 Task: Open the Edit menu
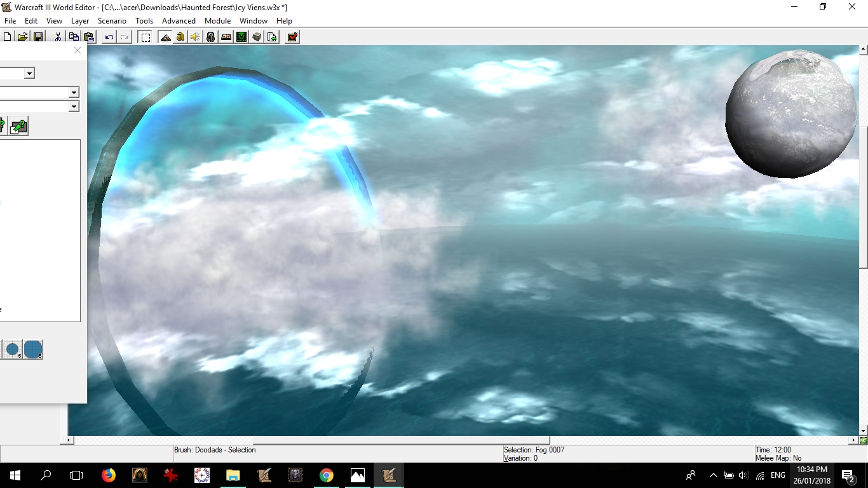pos(31,21)
